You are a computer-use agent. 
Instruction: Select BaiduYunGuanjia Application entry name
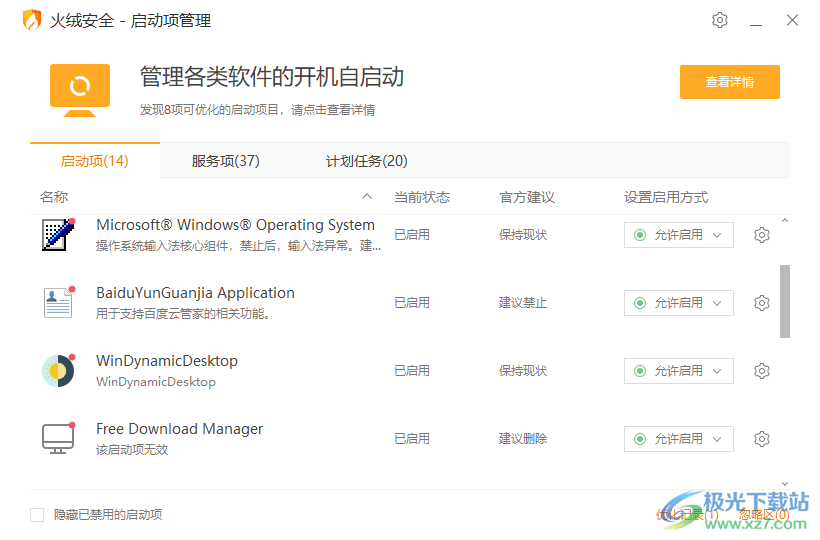tap(196, 293)
